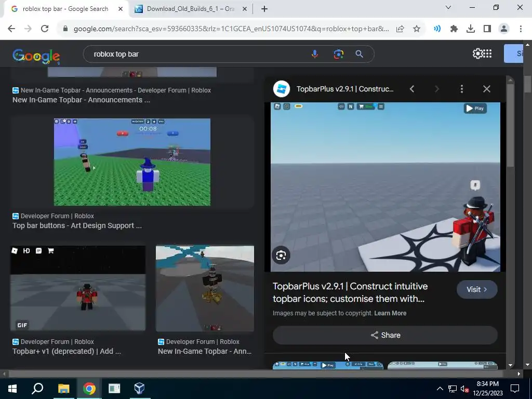Switch to Download_Old_Builds_6_1 tab
Screen dimensions: 532x399
(x=191, y=9)
